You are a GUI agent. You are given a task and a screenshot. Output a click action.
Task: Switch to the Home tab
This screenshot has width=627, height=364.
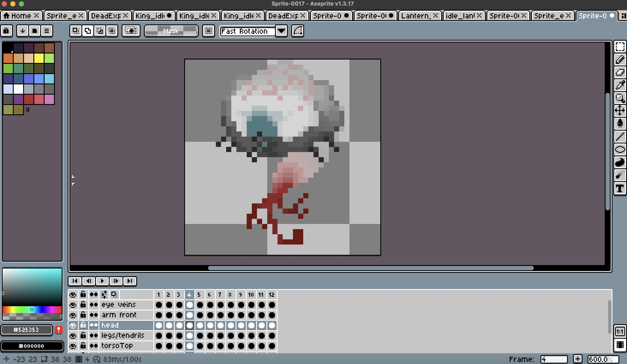pos(21,16)
